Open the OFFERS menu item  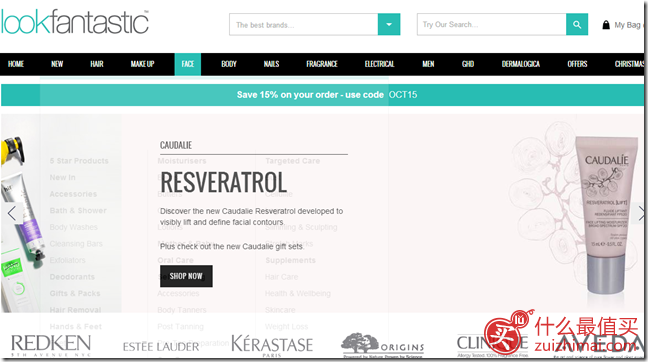[577, 64]
